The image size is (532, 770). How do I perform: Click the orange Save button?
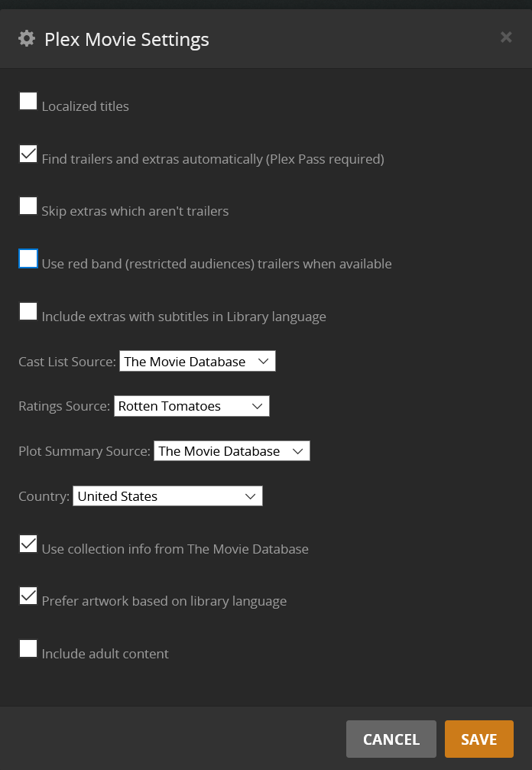tap(478, 739)
